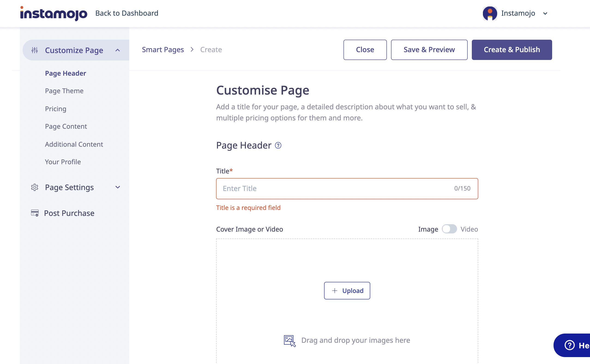Viewport: 590px width, 364px height.
Task: Collapse the Customize Page section chevron
Action: (117, 50)
